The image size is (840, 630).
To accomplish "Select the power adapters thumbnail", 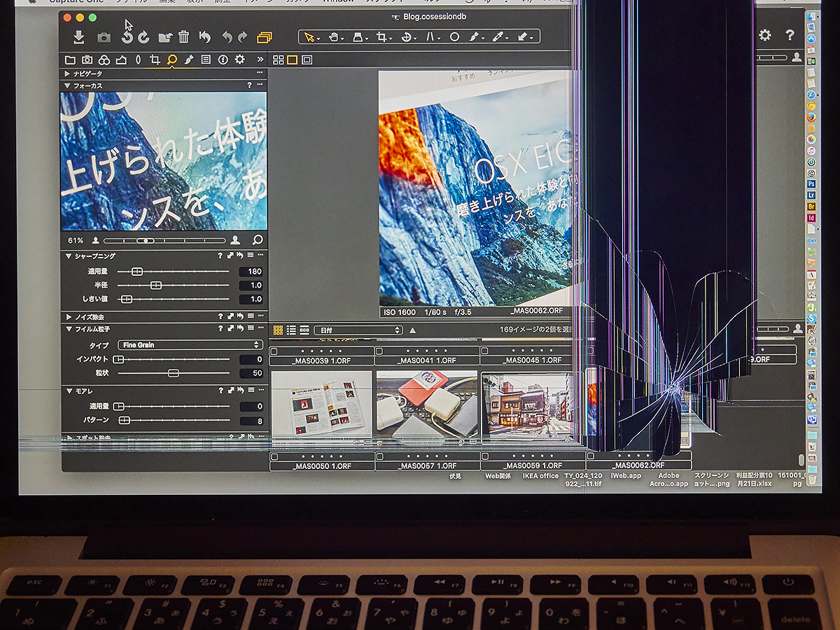I will click(427, 407).
